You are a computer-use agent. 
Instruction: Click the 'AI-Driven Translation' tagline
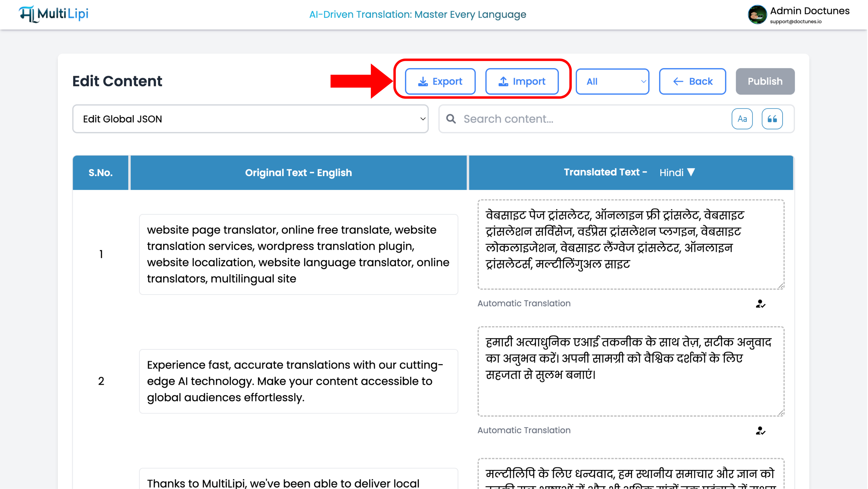click(x=417, y=15)
